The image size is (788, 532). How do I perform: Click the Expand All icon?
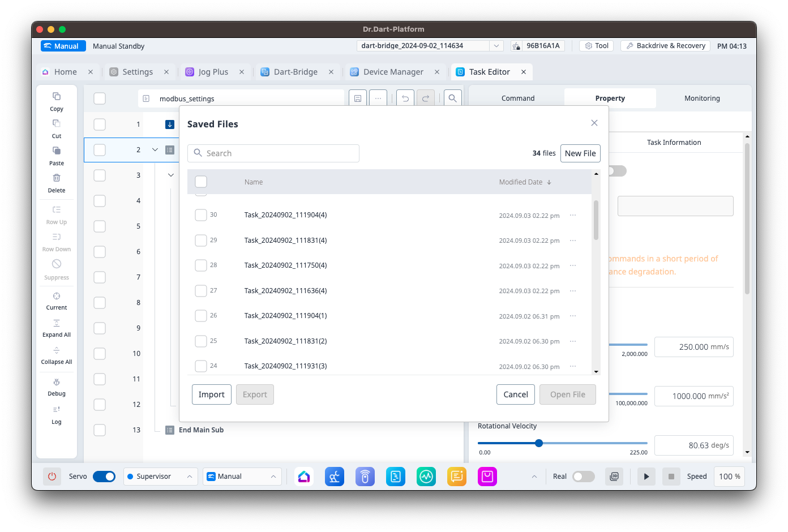tap(57, 323)
